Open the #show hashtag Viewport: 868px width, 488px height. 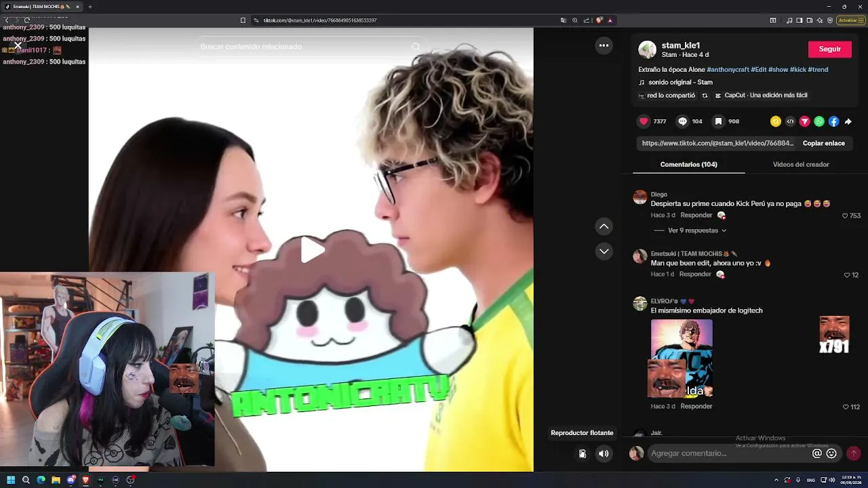(x=778, y=70)
